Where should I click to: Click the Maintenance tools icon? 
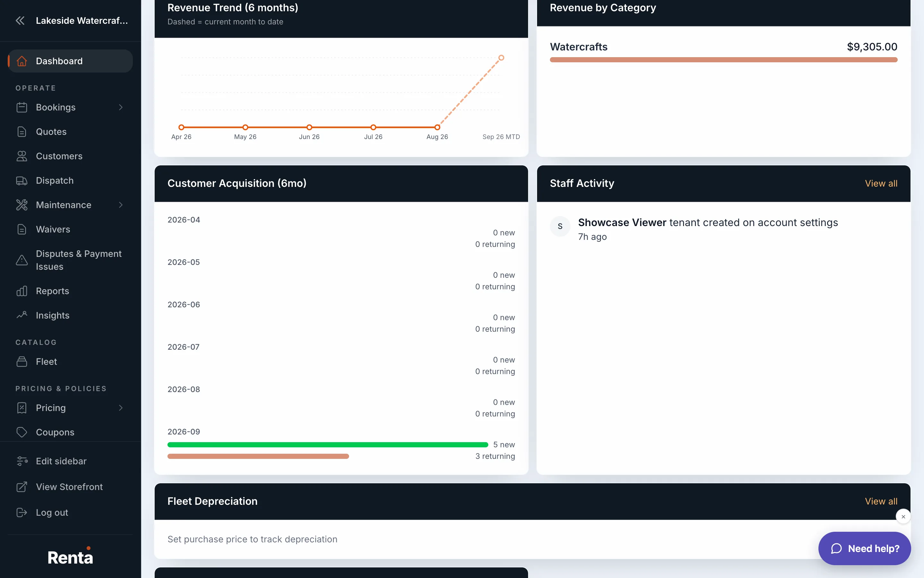tap(22, 205)
